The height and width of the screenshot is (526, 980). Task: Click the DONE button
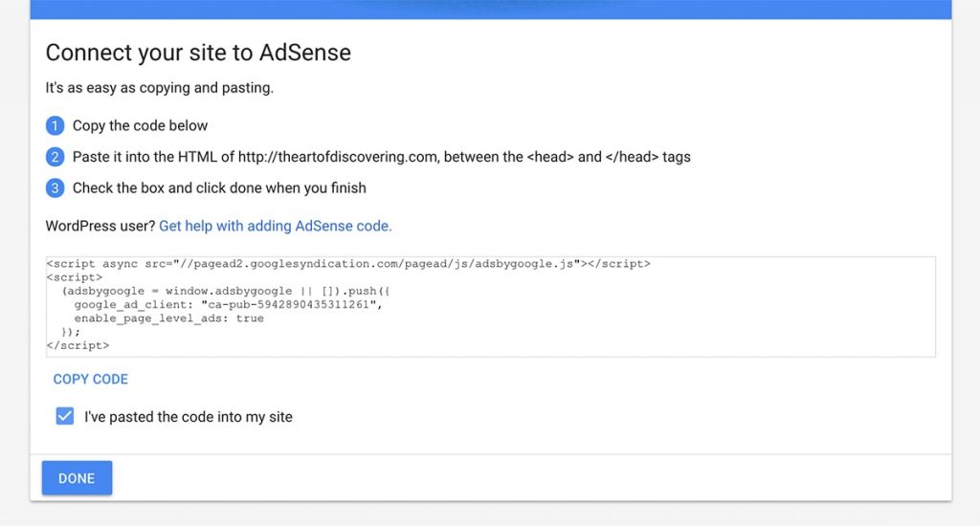pos(77,478)
